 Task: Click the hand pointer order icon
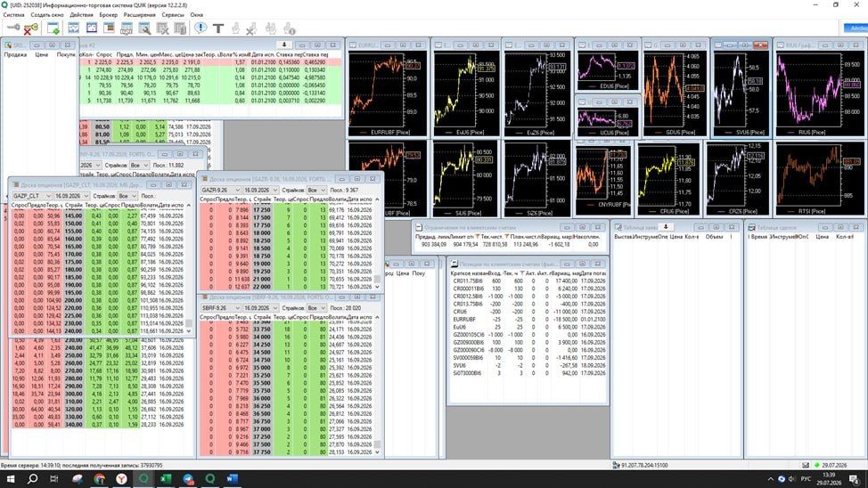click(236, 28)
